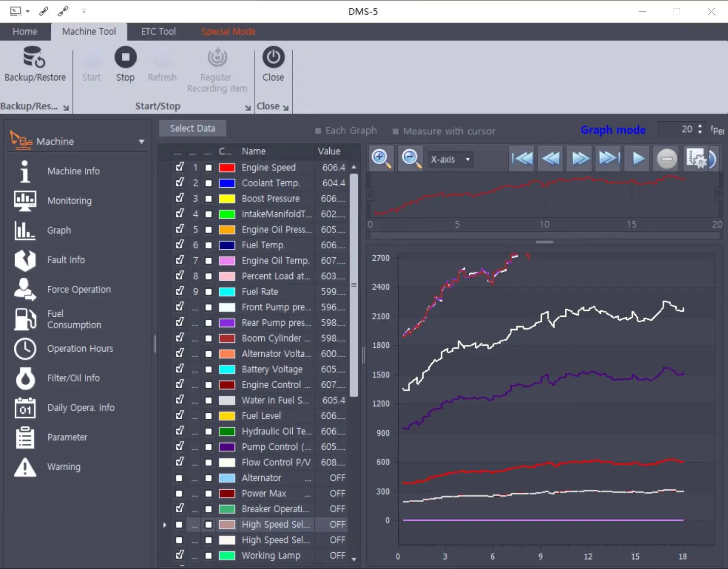Viewport: 728px width, 569px height.
Task: Open the Fuel Consumption pump icon
Action: click(25, 319)
